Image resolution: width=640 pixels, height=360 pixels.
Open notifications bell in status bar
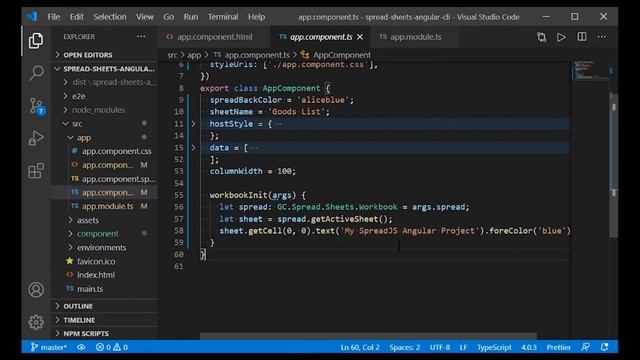point(604,347)
